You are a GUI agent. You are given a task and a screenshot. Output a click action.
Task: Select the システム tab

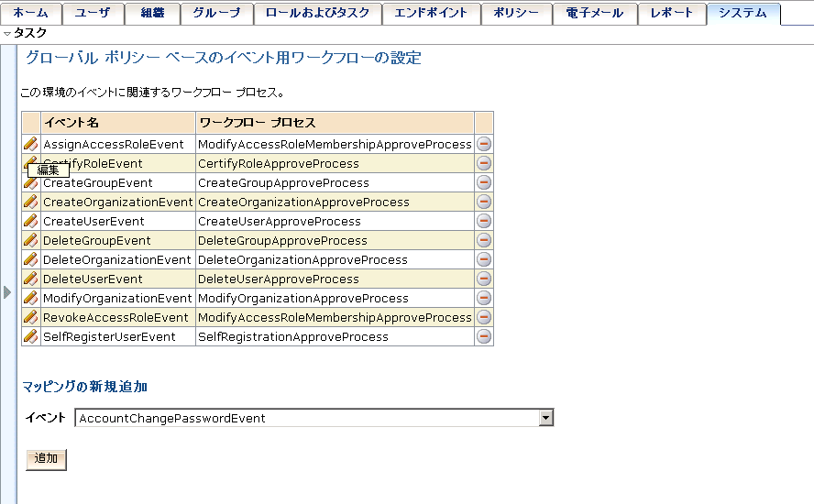(x=742, y=13)
